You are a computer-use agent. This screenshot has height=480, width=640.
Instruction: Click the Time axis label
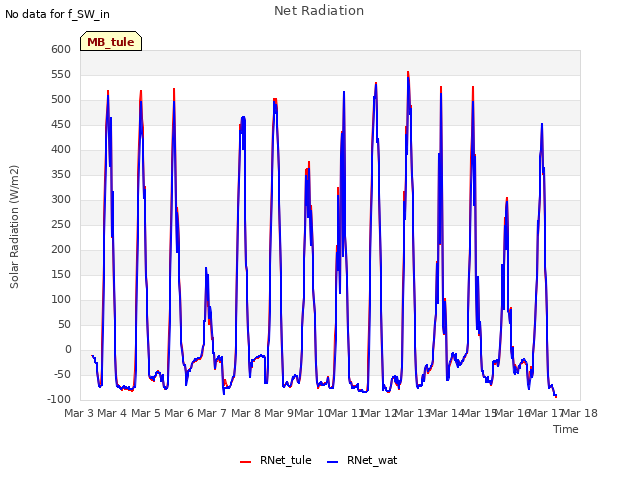coord(565,429)
